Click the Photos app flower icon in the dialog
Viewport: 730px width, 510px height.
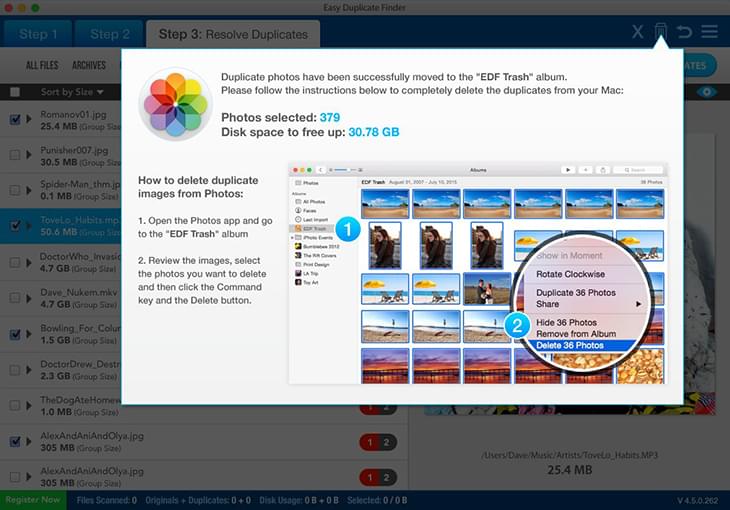pos(176,104)
